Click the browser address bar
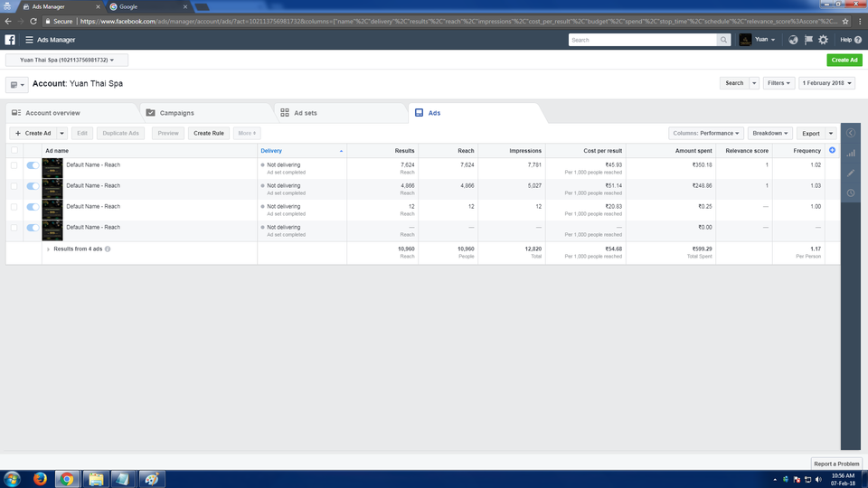Viewport: 868px width, 488px height. pos(458,21)
